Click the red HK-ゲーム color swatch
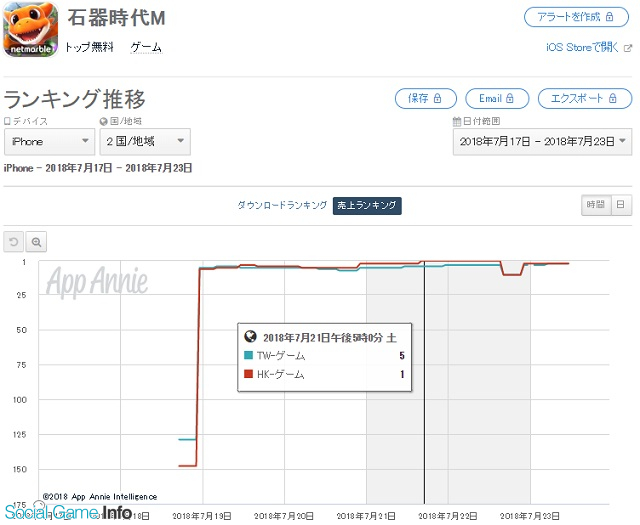640x525 pixels. click(248, 374)
